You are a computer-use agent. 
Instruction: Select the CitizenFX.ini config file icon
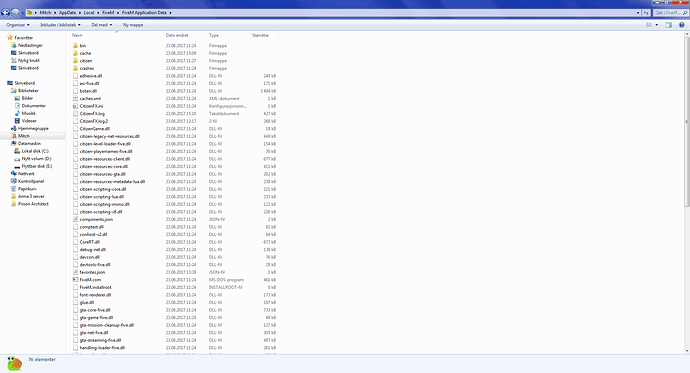click(x=75, y=106)
